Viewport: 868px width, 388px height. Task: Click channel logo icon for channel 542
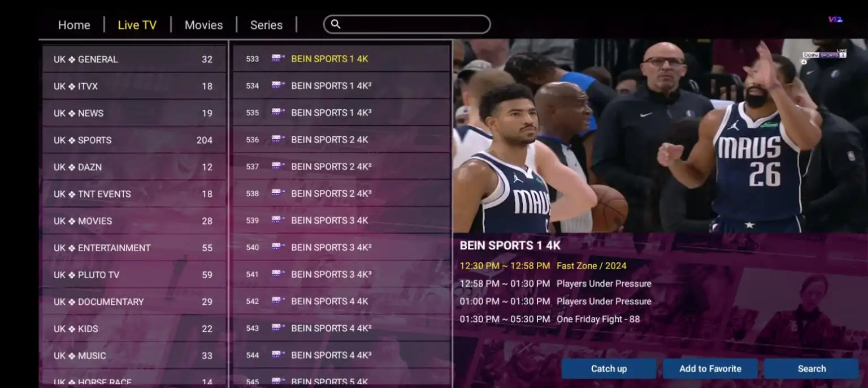(277, 301)
